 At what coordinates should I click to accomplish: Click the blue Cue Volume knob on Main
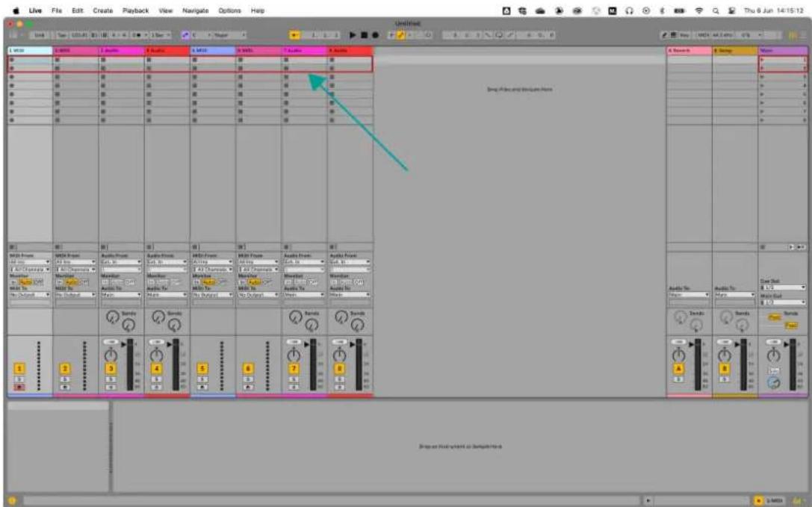coord(773,383)
